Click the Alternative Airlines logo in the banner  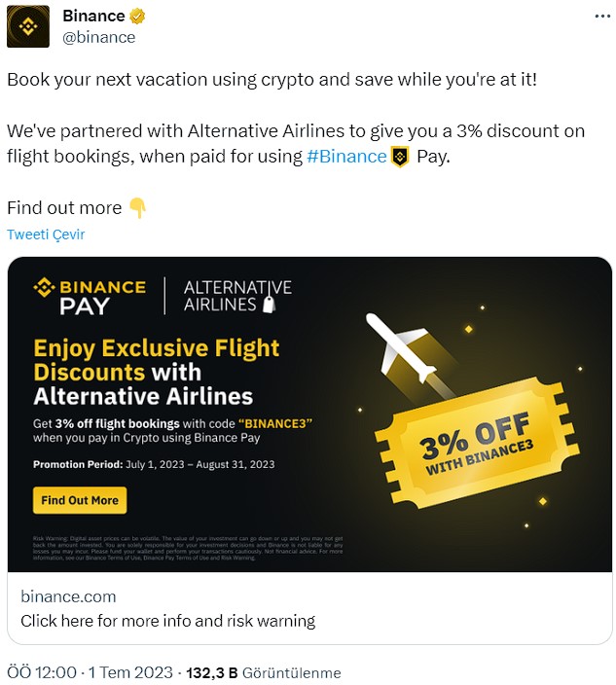click(237, 296)
